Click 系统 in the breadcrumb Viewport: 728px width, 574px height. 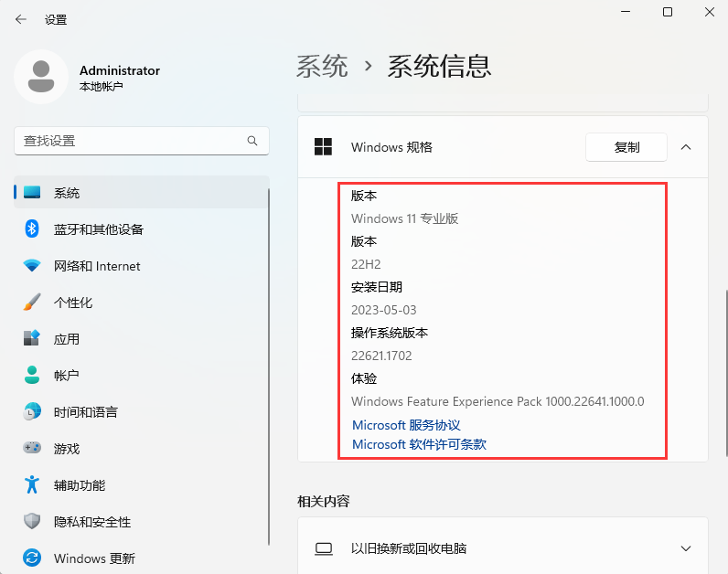(x=322, y=66)
